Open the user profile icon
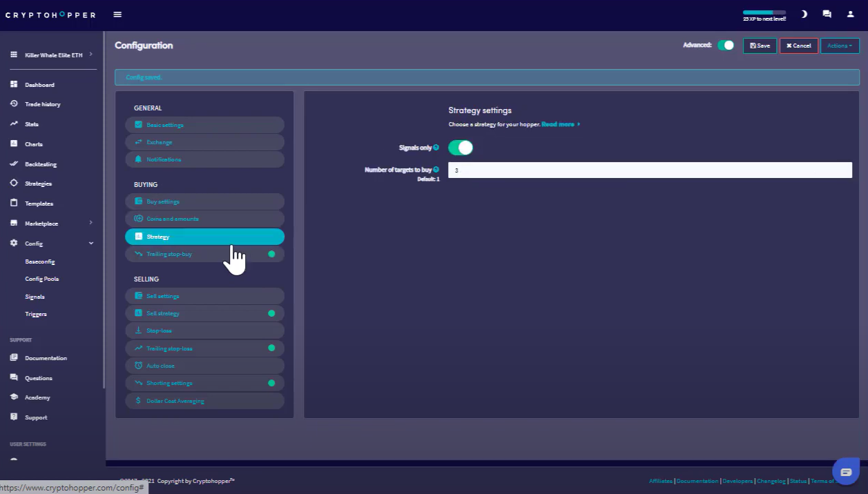This screenshot has height=494, width=868. coord(850,14)
